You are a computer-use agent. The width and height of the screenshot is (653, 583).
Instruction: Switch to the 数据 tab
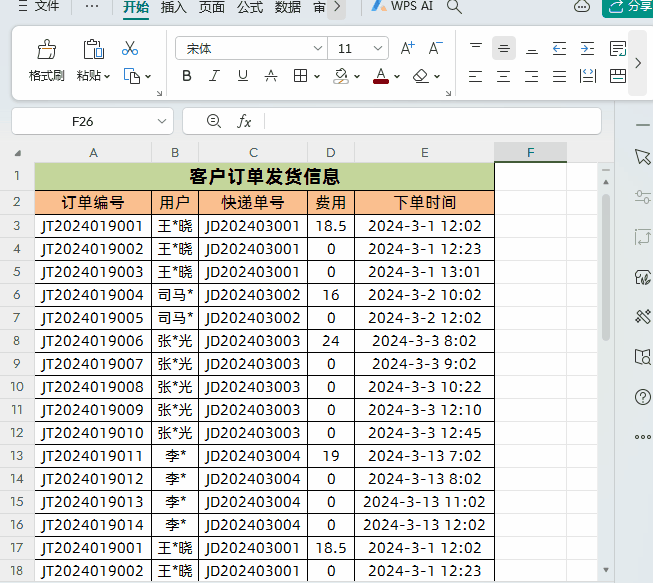pos(288,7)
